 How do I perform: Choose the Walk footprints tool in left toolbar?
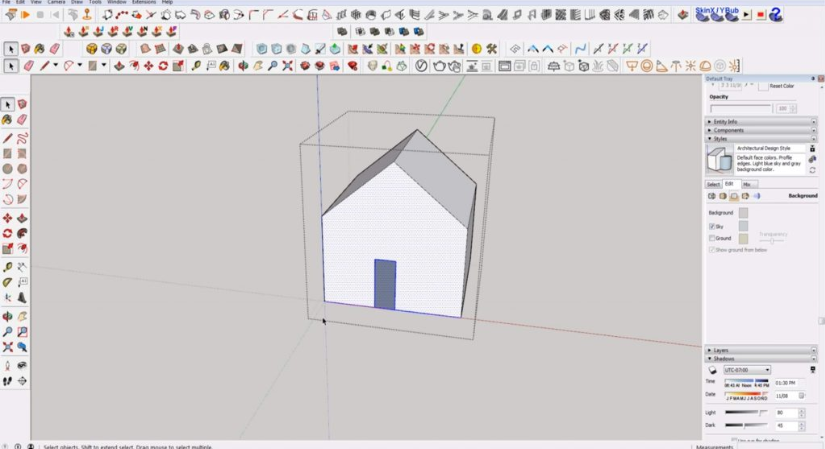7,381
